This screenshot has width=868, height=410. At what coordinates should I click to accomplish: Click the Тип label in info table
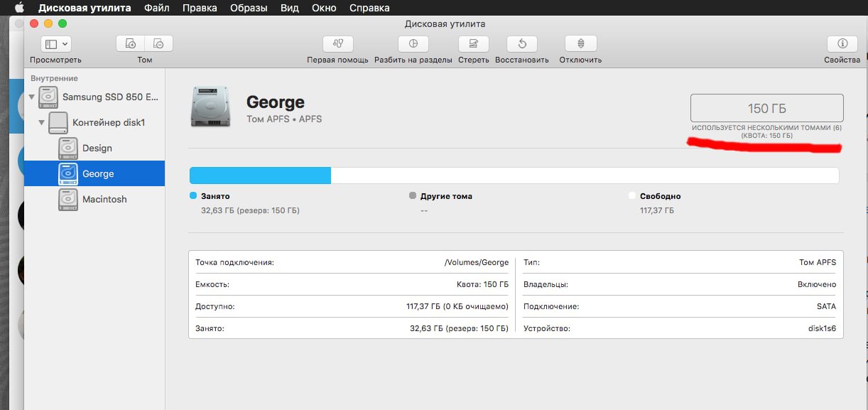click(531, 262)
